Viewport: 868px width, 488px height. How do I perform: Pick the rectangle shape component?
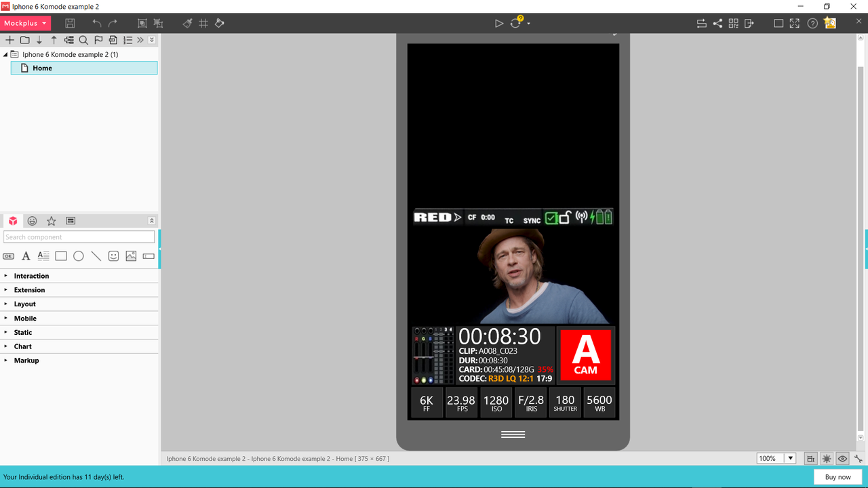point(61,256)
